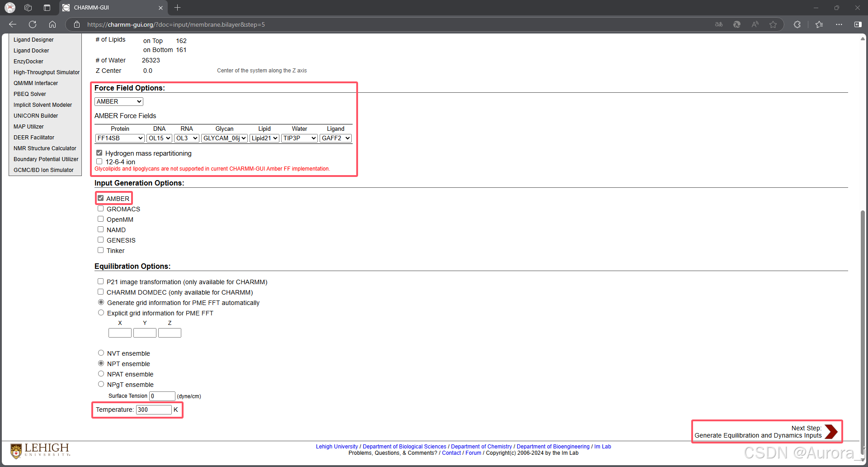
Task: Open EnzyDocker in sidebar
Action: (28, 62)
